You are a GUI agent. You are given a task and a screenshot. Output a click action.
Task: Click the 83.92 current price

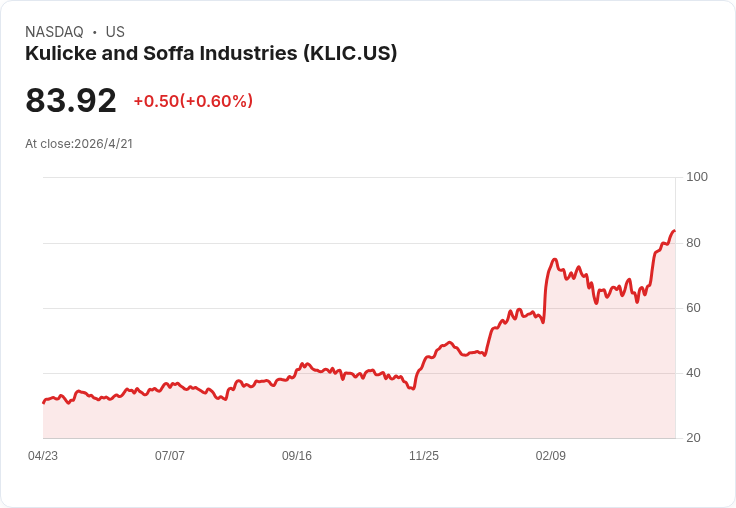pyautogui.click(x=71, y=100)
